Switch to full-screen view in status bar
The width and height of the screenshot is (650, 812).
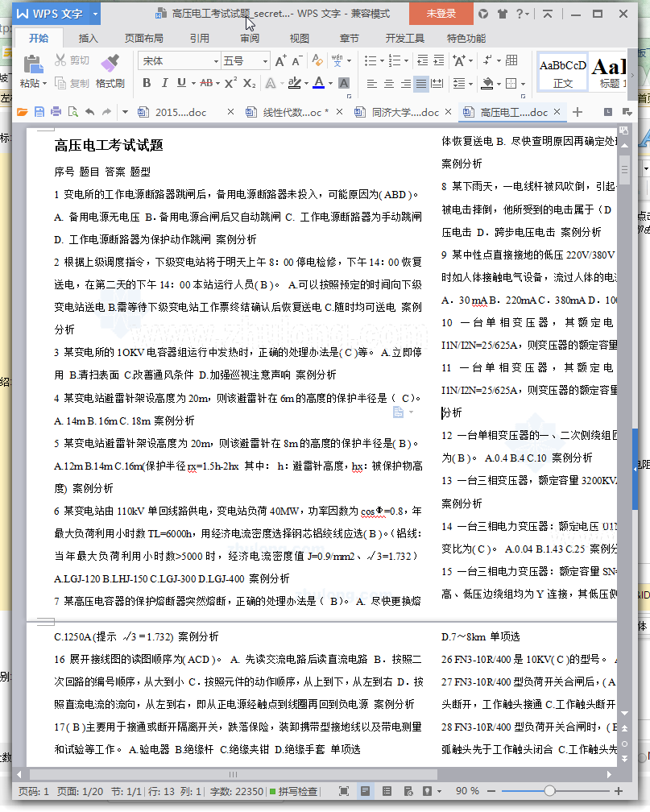pos(343,791)
